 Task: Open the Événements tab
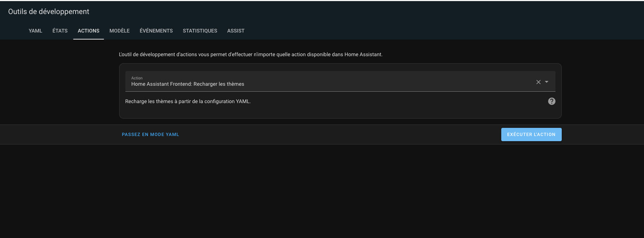tap(156, 31)
